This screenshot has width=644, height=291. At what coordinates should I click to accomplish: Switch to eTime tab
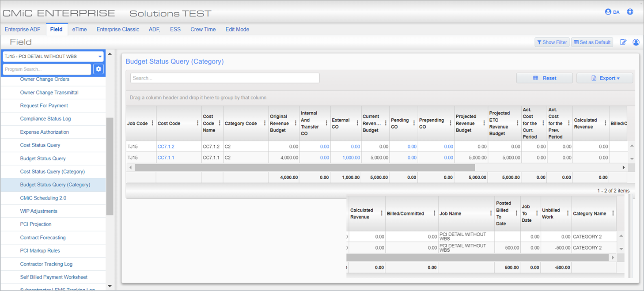coord(80,30)
